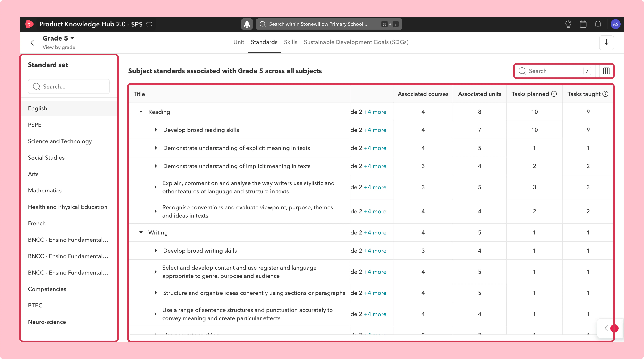Screen dimensions: 644x359
Task: Collapse the Writing section
Action: tap(141, 232)
